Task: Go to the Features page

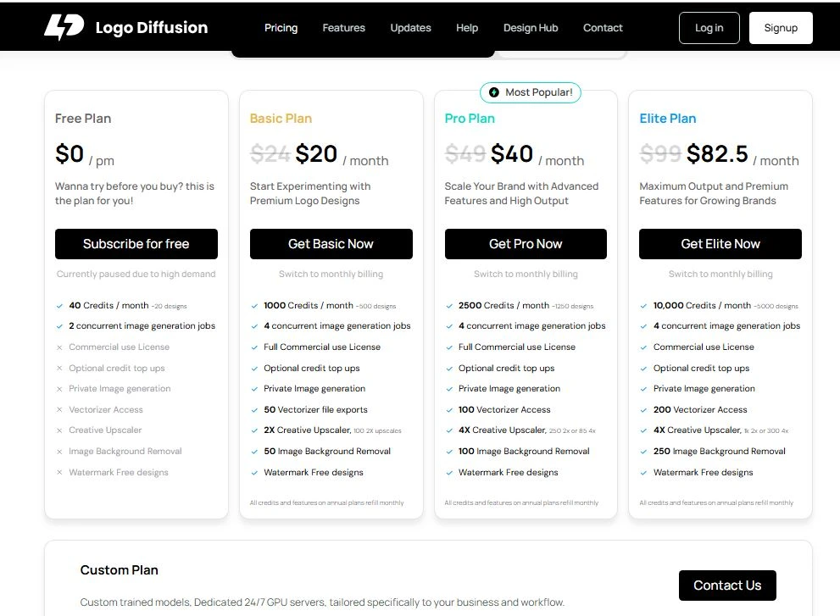Action: pyautogui.click(x=343, y=28)
